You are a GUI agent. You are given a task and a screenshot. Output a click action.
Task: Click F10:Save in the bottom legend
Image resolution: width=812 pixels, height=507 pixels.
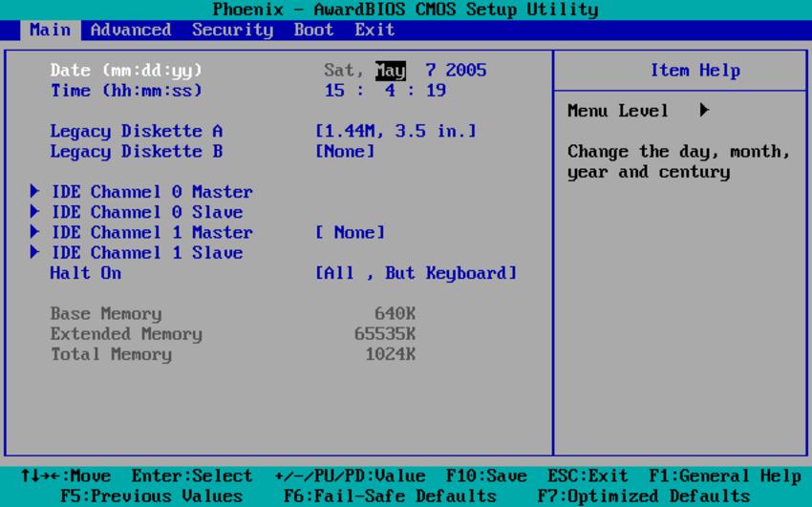pyautogui.click(x=487, y=475)
